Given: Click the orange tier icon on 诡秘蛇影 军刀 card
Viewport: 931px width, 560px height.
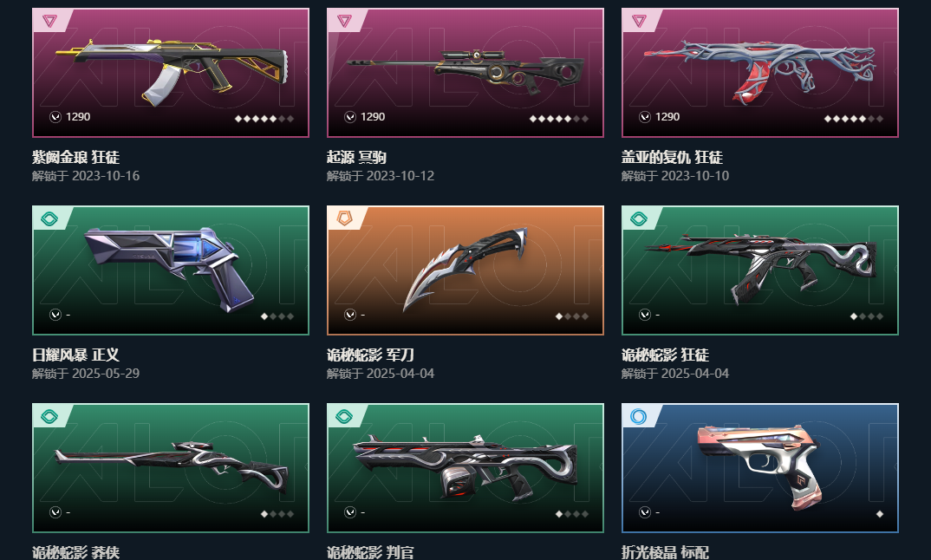Looking at the screenshot, I should pyautogui.click(x=344, y=218).
